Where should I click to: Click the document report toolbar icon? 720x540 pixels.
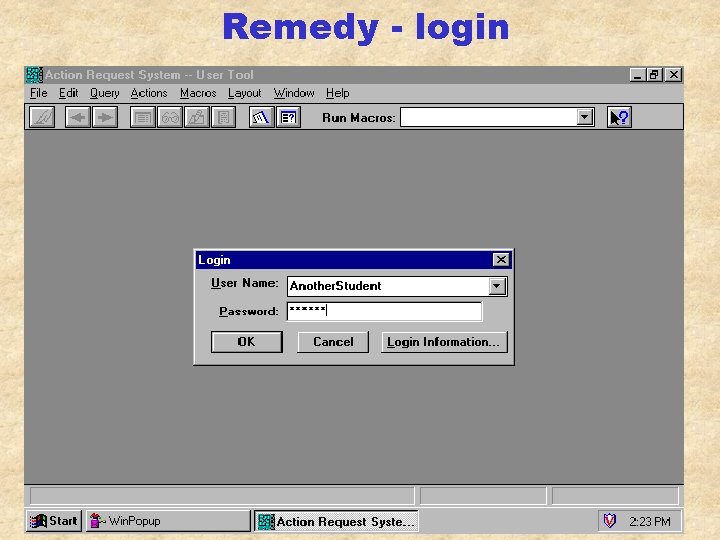coord(224,117)
